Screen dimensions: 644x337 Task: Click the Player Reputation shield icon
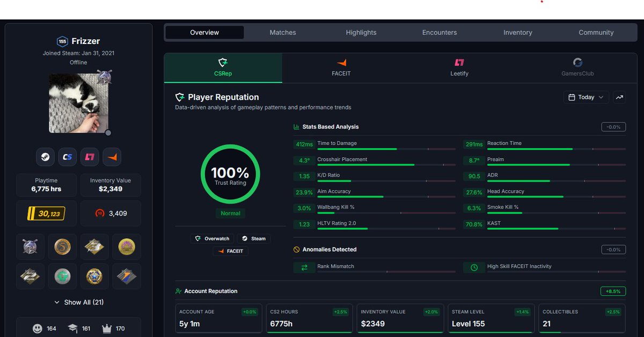[x=180, y=97]
